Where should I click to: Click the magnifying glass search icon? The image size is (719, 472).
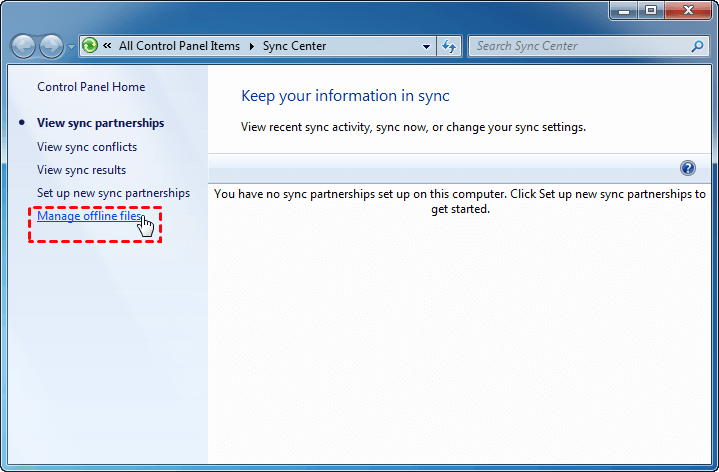[697, 46]
